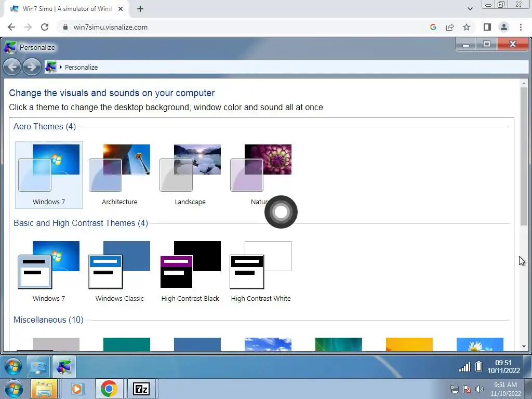Open a new browser tab
Viewport: 532px width, 399px height.
(x=140, y=9)
